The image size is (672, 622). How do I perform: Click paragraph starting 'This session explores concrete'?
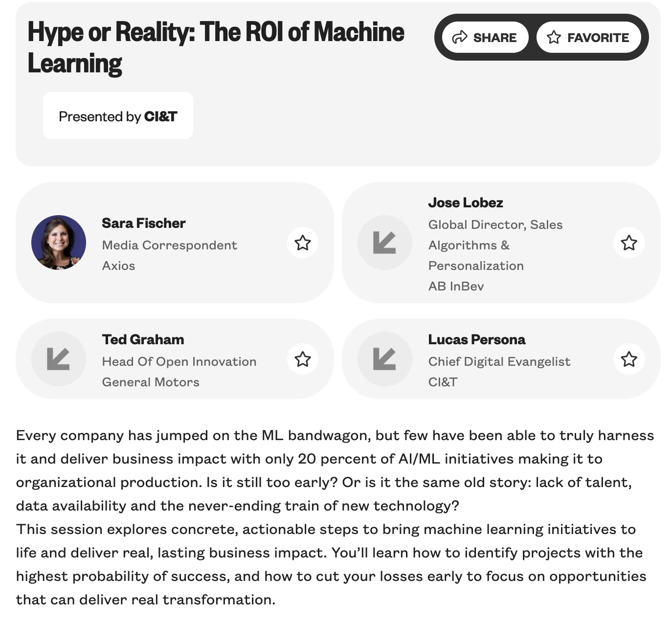point(331,564)
